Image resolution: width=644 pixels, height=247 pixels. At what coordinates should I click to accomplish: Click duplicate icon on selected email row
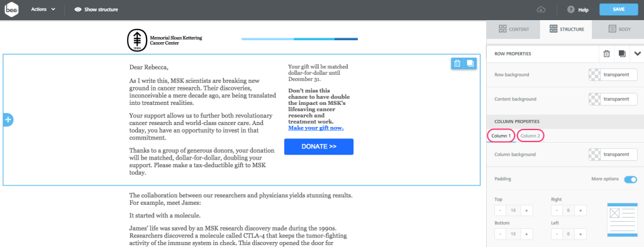pos(470,63)
